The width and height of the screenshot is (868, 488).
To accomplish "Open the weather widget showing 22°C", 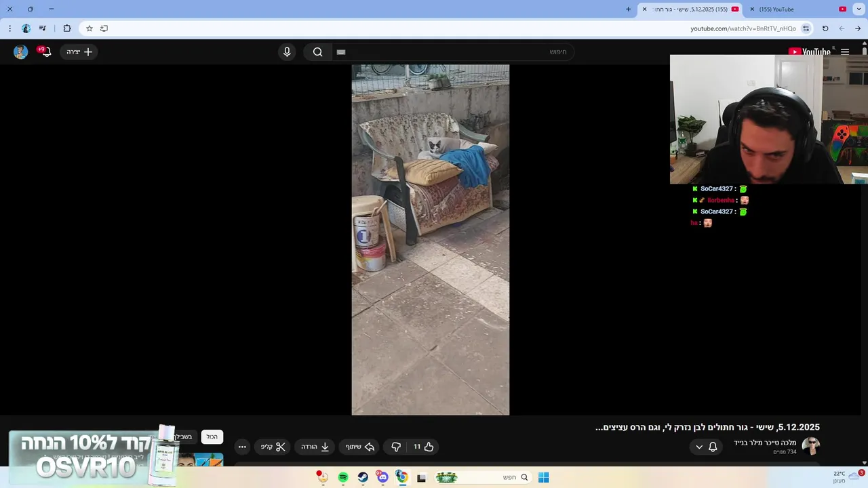I will [848, 477].
